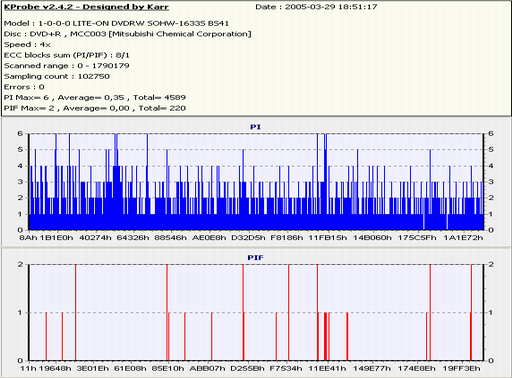Click the scan date and time text
Image resolution: width=512 pixels, height=378 pixels.
(x=316, y=7)
